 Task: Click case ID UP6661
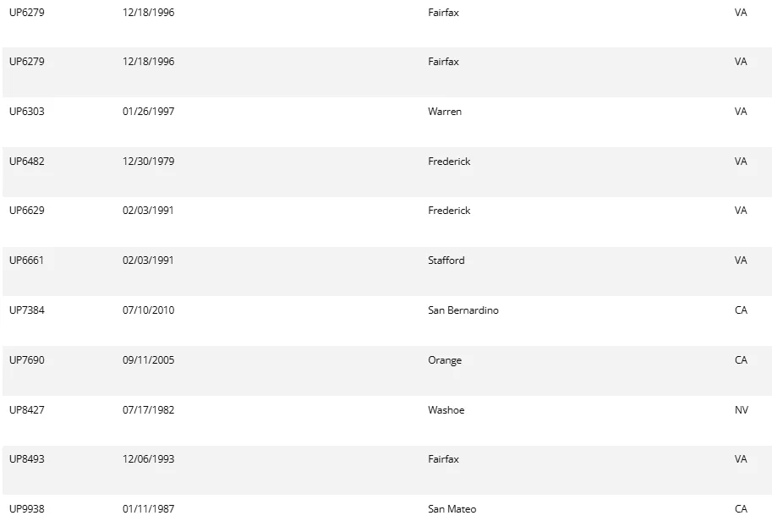click(x=27, y=261)
